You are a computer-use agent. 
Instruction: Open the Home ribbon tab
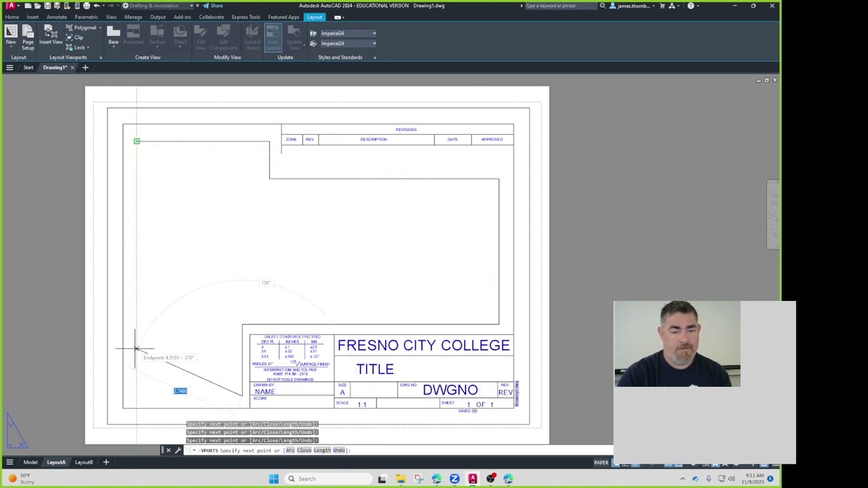point(12,17)
